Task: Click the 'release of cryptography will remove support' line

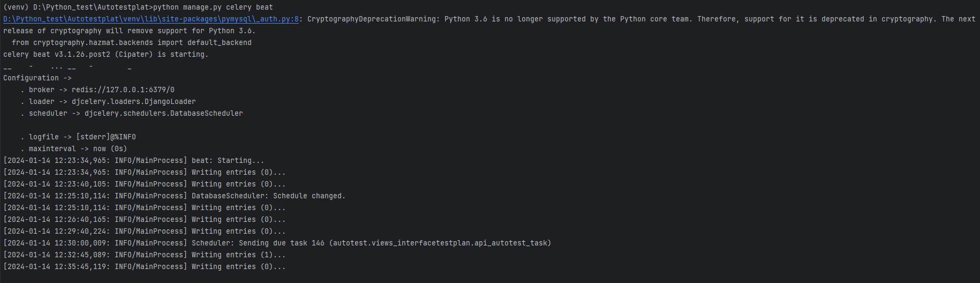Action: click(129, 31)
